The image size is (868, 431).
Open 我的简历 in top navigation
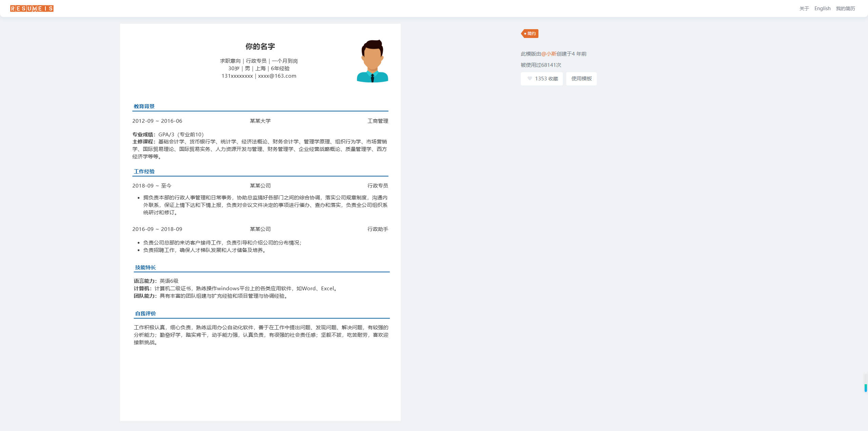(x=845, y=8)
